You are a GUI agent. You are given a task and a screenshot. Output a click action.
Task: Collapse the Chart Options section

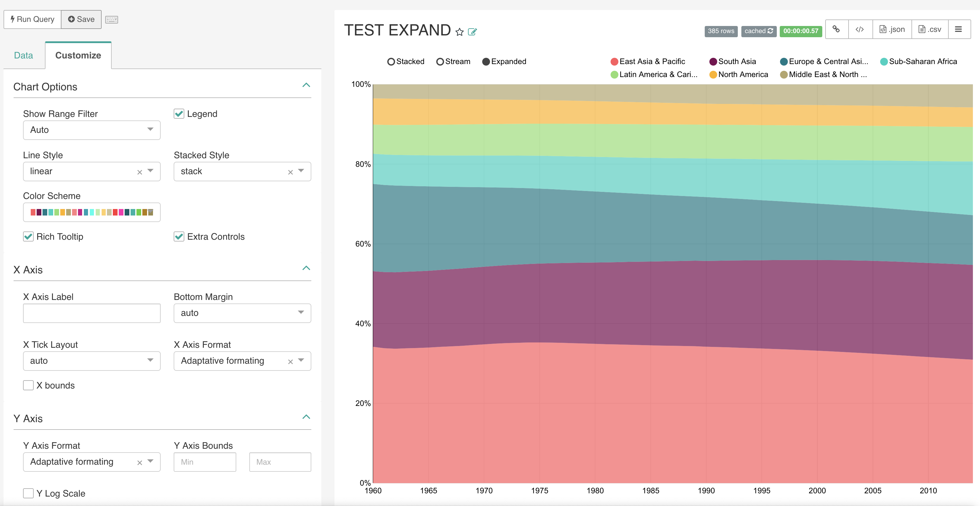307,85
